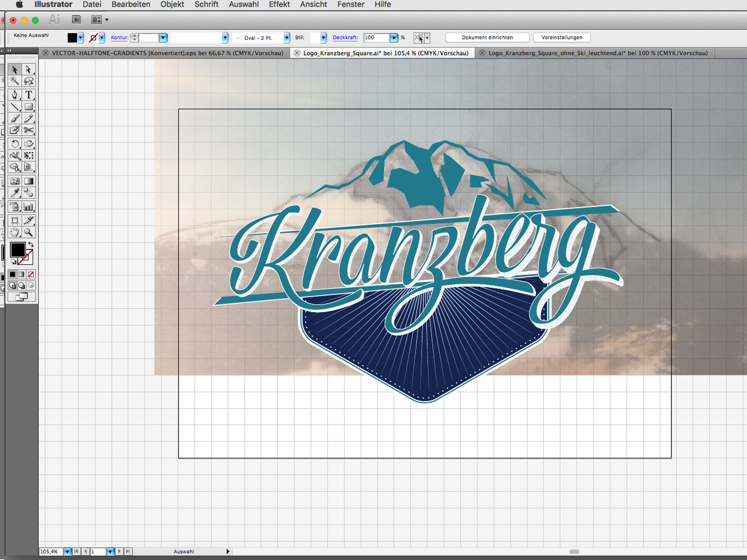Select the Direct Selection tool
This screenshot has width=747, height=560.
click(29, 70)
